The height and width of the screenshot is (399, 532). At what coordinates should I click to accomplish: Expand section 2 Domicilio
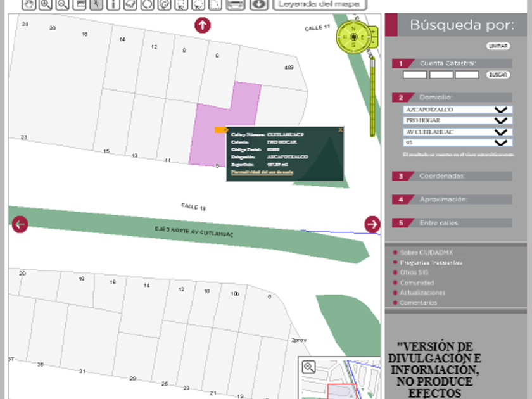[x=452, y=98]
